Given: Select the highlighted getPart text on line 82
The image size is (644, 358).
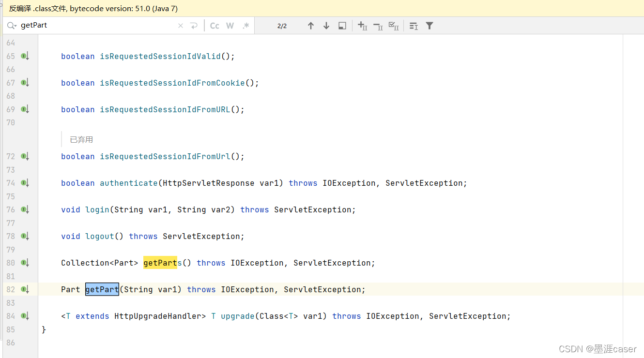Looking at the screenshot, I should (102, 289).
